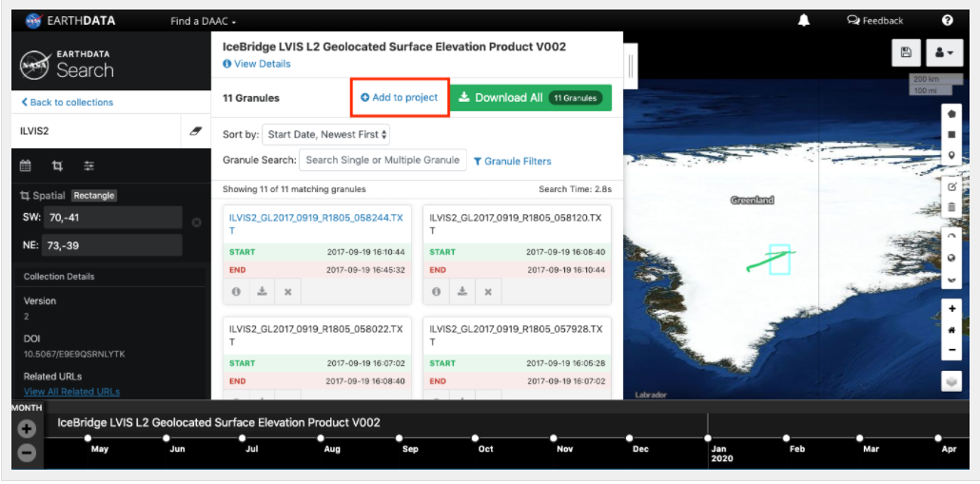Click the Earthdata Search logo
This screenshot has width=980, height=484.
67,63
